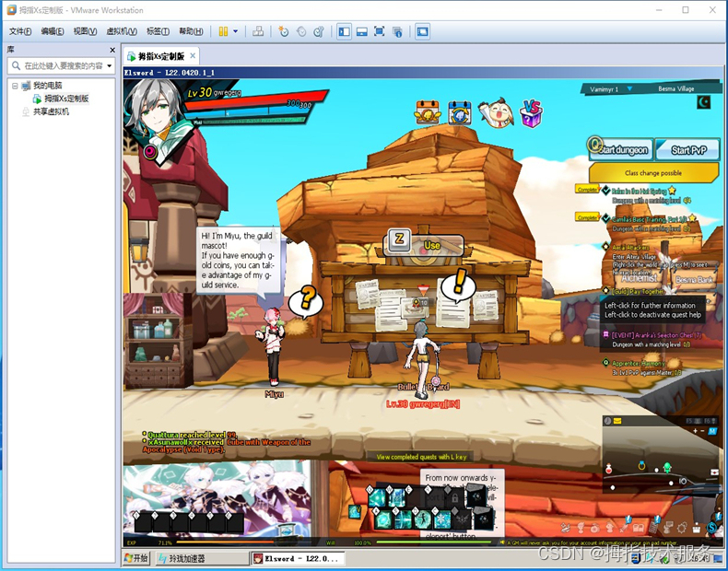
Task: Click the green Will progress bar
Action: pyautogui.click(x=433, y=542)
